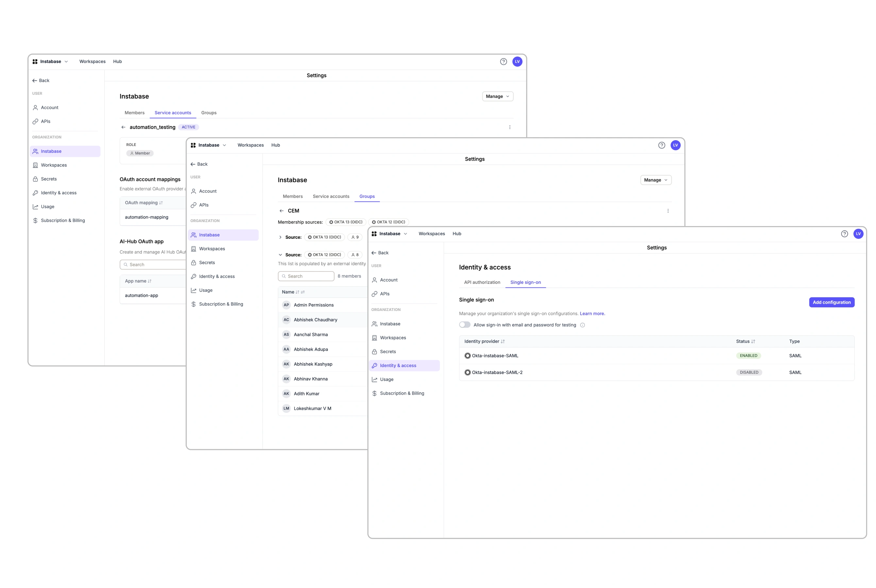Screen dimensions: 876x588
Task: Click OKTA 12 (OIDC) membership source badge
Action: pyautogui.click(x=388, y=222)
